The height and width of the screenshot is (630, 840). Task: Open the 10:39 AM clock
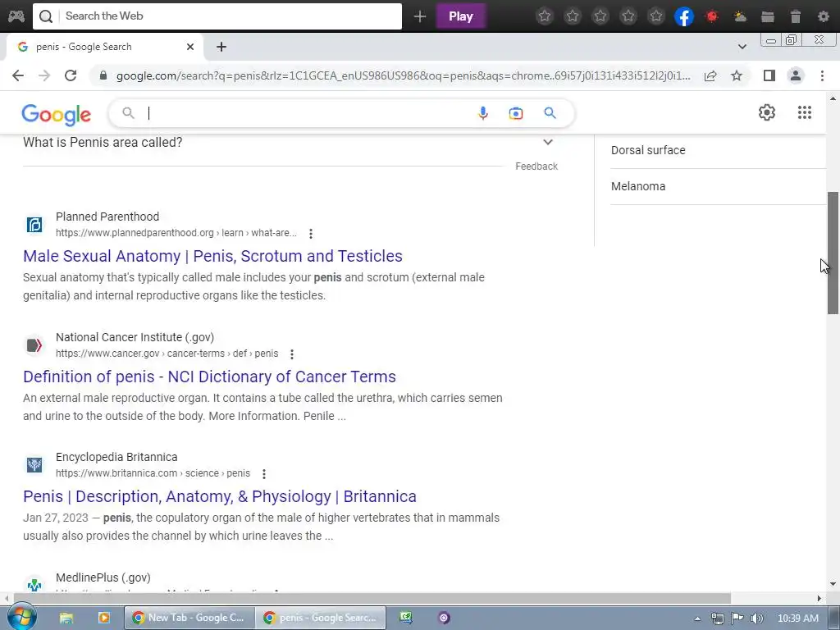[797, 619]
